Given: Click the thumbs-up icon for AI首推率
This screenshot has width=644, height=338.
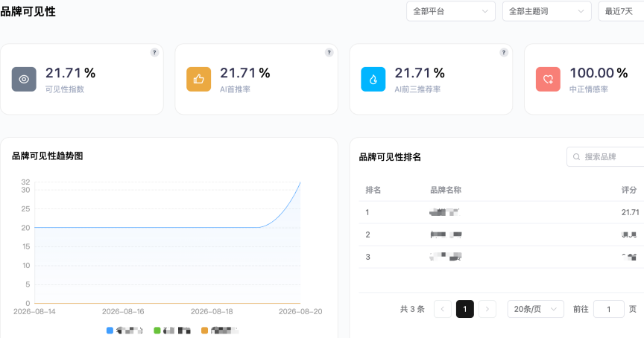Looking at the screenshot, I should tap(199, 79).
